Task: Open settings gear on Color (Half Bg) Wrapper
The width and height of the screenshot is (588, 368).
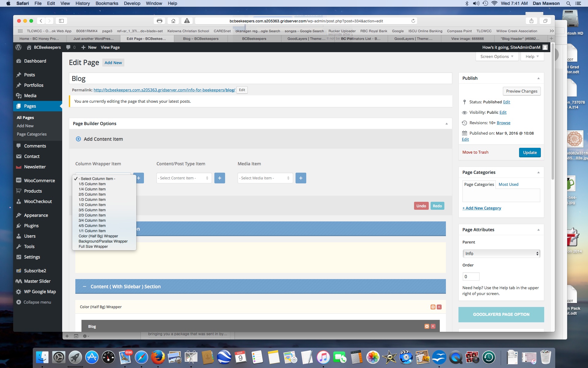Action: pyautogui.click(x=433, y=307)
